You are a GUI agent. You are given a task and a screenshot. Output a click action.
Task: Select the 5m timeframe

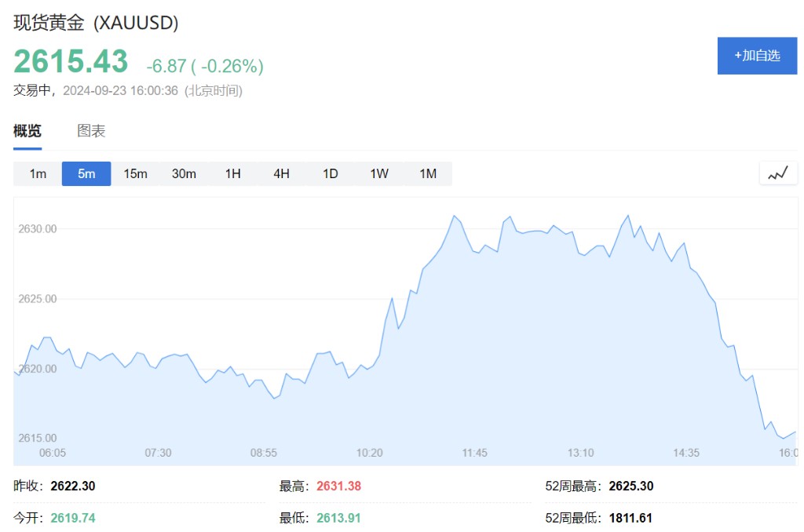(86, 173)
